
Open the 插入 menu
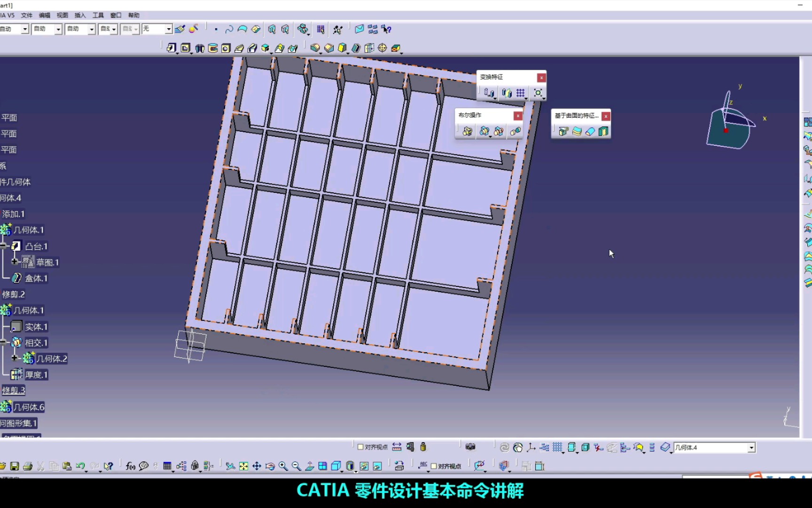click(x=80, y=16)
